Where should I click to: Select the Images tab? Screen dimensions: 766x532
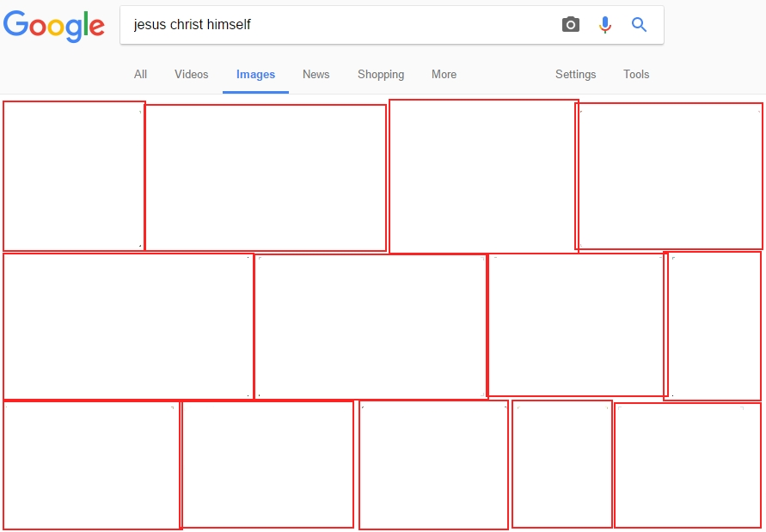[255, 74]
